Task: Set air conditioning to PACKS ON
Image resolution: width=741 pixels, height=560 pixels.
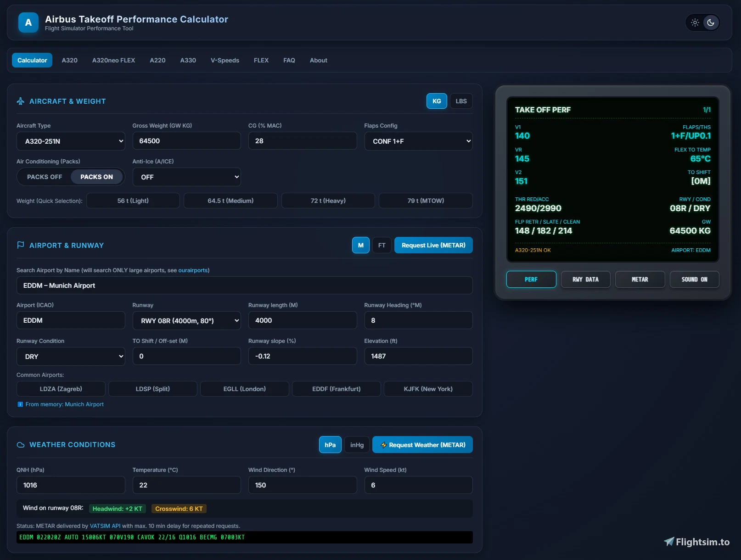Action: (x=96, y=177)
